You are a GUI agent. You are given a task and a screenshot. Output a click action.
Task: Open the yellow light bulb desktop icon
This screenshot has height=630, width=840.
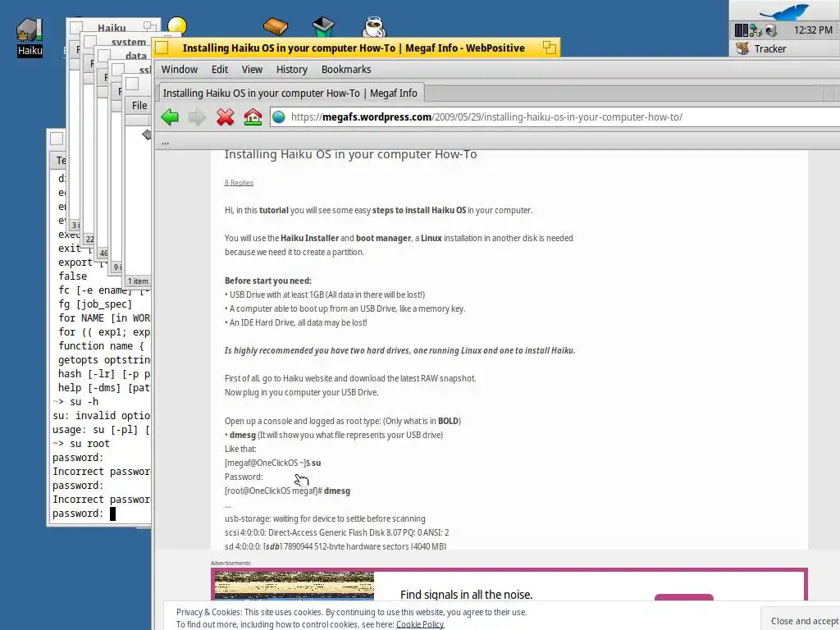click(177, 25)
